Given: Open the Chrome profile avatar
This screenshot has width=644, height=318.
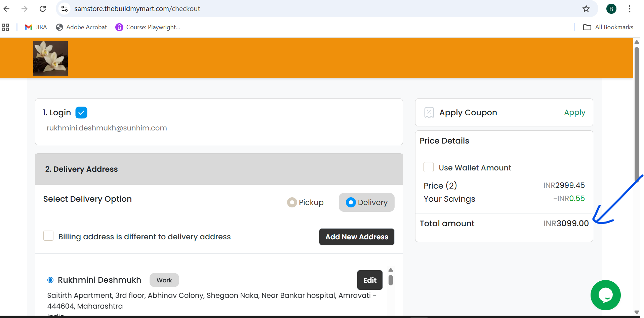Looking at the screenshot, I should tap(611, 9).
